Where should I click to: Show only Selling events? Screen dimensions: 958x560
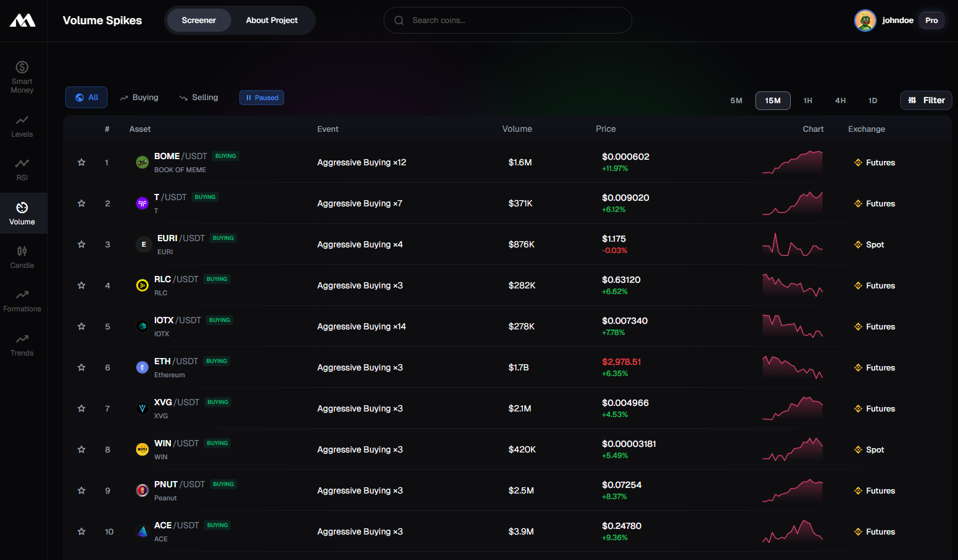pos(199,98)
